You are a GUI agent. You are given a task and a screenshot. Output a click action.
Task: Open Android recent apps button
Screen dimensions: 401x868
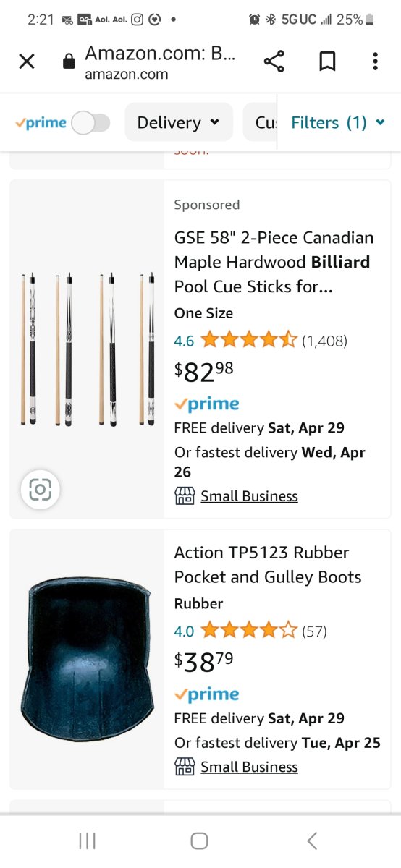(x=88, y=841)
